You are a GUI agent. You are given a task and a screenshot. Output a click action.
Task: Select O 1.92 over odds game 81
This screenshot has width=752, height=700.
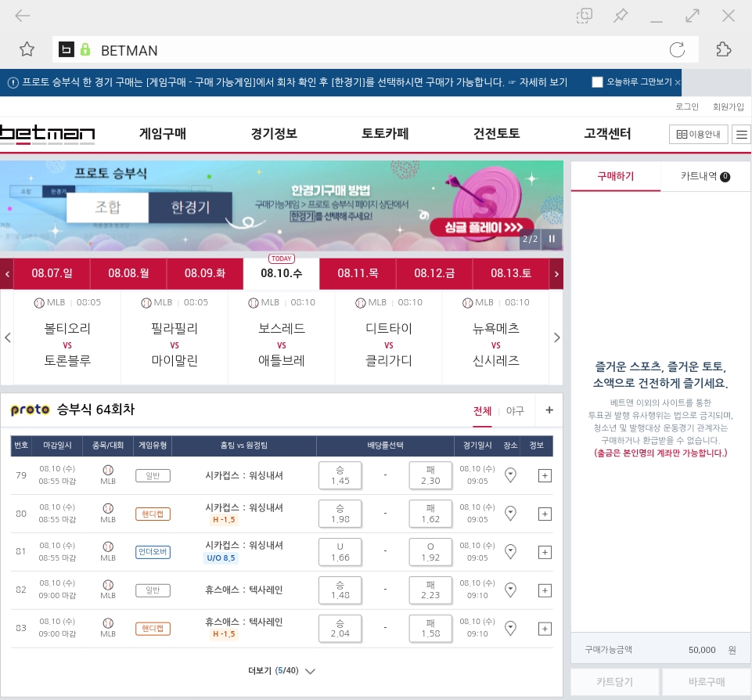click(x=430, y=552)
